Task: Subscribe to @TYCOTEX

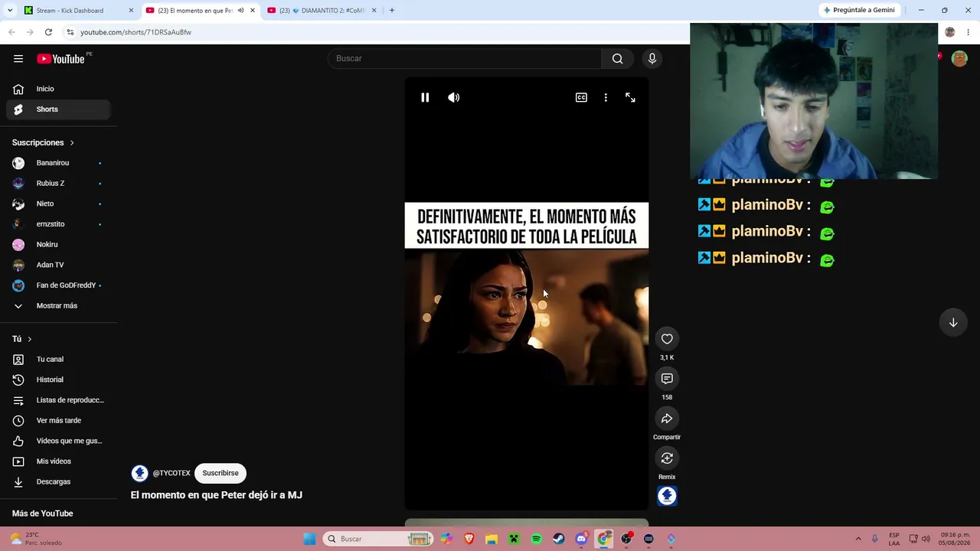Action: (x=220, y=473)
